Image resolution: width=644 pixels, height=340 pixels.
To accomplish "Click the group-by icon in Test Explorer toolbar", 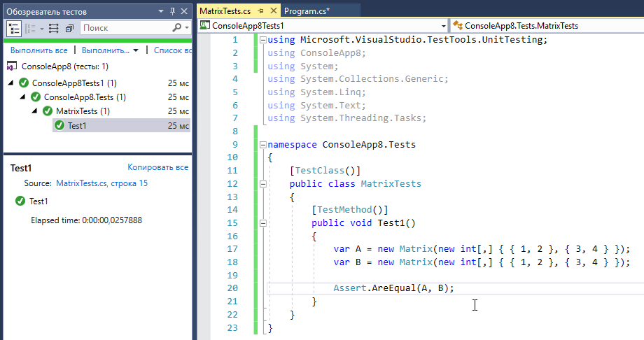I will click(x=31, y=28).
